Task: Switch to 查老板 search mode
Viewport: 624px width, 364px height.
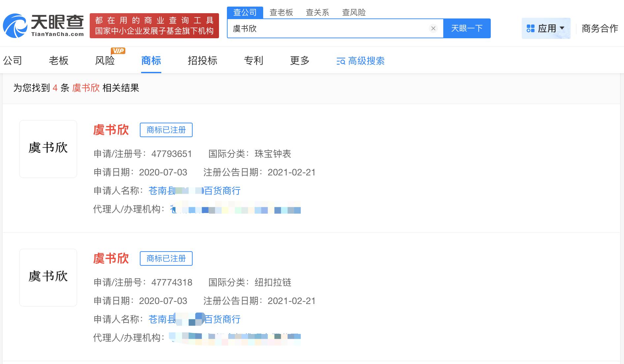Action: point(281,13)
